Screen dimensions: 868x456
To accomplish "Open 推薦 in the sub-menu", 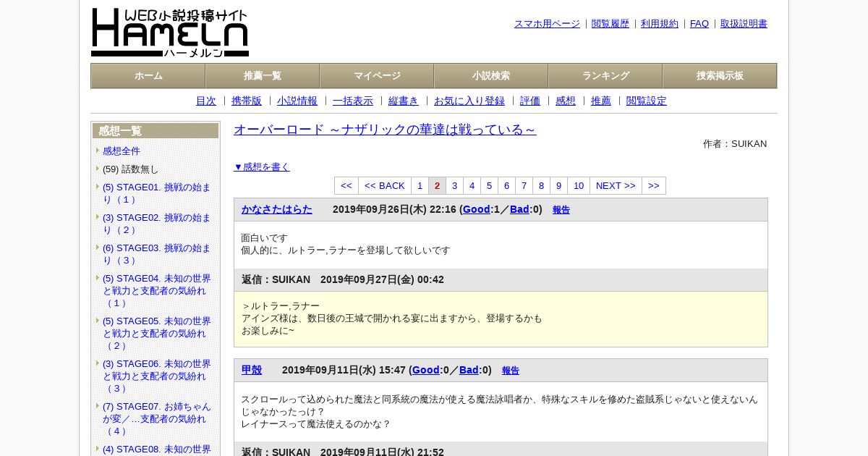I will pyautogui.click(x=601, y=101).
